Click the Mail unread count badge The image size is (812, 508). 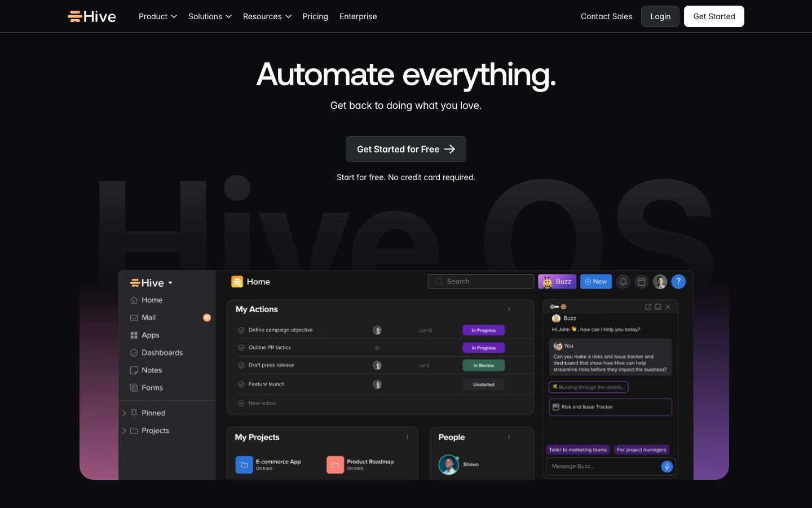[207, 318]
